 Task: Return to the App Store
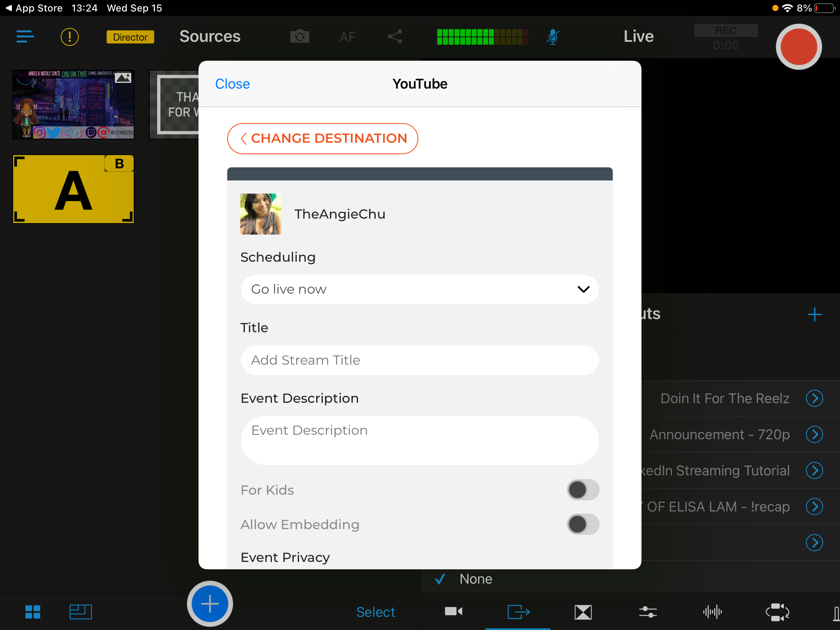coord(34,8)
